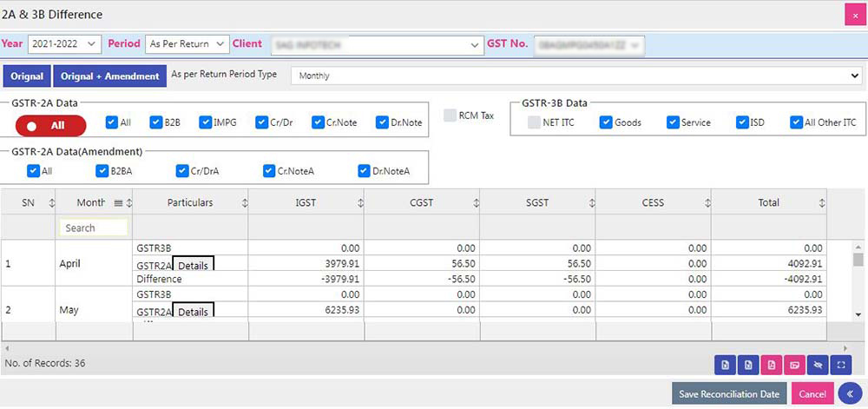Open the Monthly return period type dropdown
Image resolution: width=868 pixels, height=409 pixels.
pos(575,76)
